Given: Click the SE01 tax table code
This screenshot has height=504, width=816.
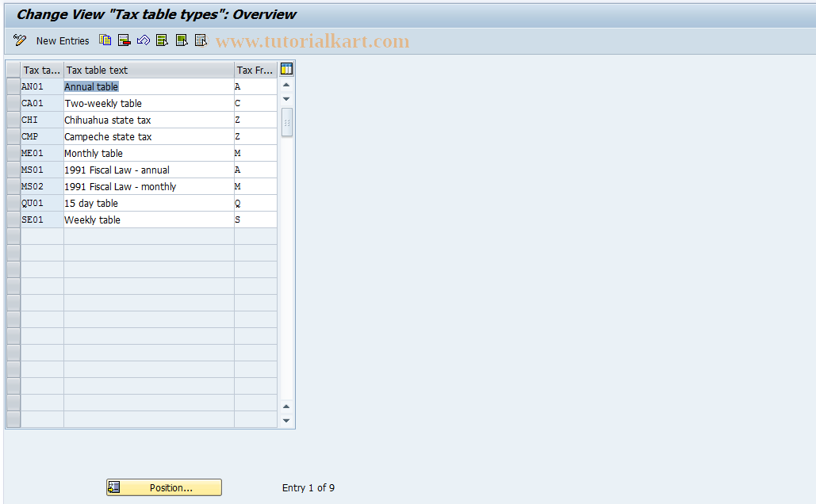Looking at the screenshot, I should pyautogui.click(x=41, y=220).
